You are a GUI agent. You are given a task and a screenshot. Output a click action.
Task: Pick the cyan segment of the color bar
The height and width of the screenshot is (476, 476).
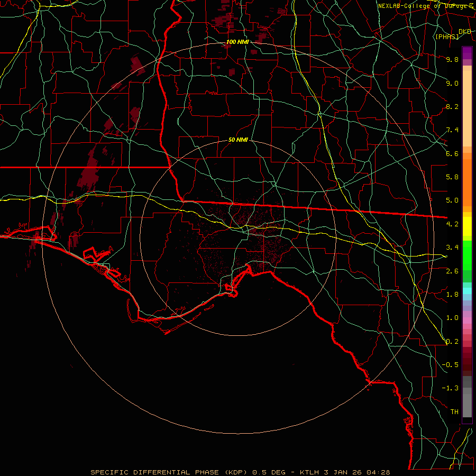pyautogui.click(x=467, y=291)
